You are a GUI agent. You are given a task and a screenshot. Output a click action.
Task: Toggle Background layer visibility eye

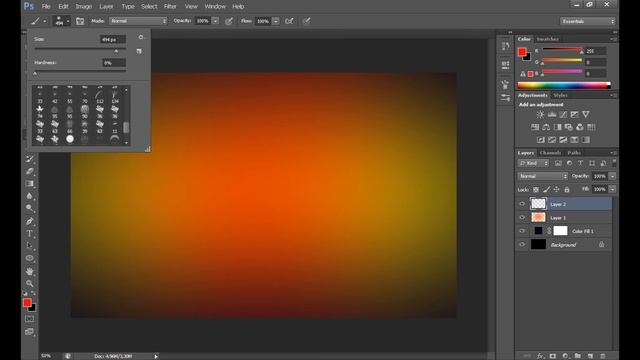tap(522, 244)
